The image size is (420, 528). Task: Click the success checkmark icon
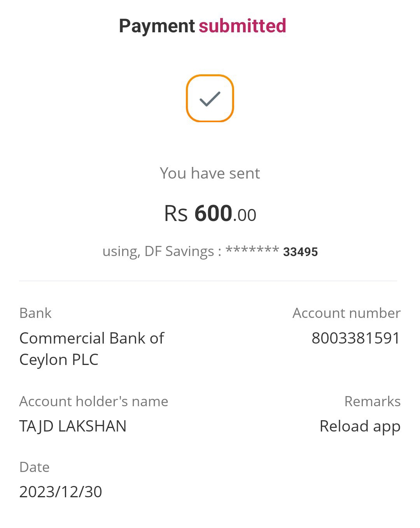tap(210, 99)
